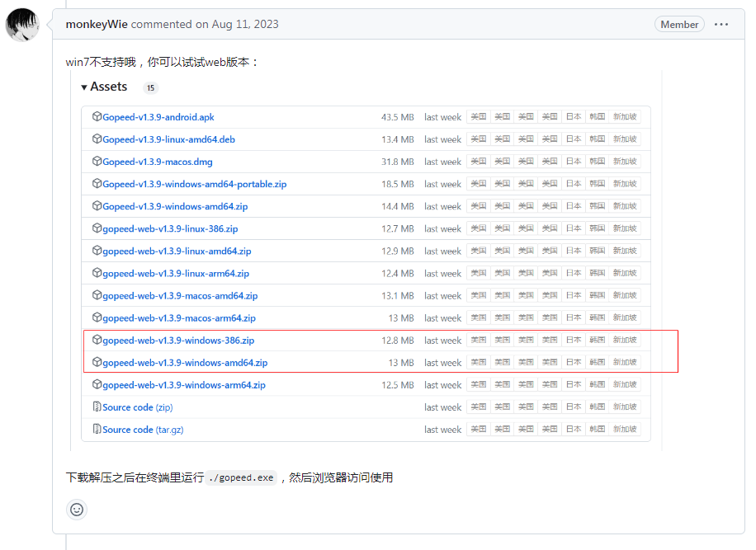Image resolution: width=756 pixels, height=550 pixels.
Task: Download Gopeed-v1.3.9-windows-amd64-portable.zip
Action: [x=195, y=184]
